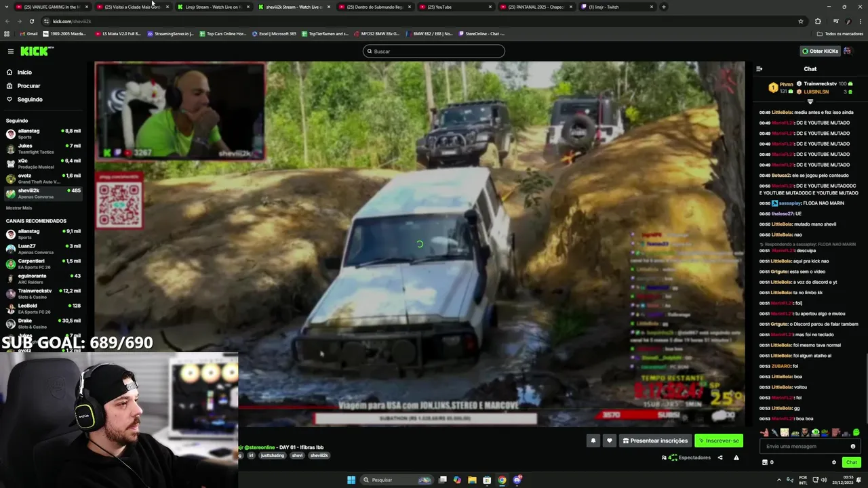Image resolution: width=868 pixels, height=488 pixels.
Task: Click the KICK logo
Action: tap(37, 51)
